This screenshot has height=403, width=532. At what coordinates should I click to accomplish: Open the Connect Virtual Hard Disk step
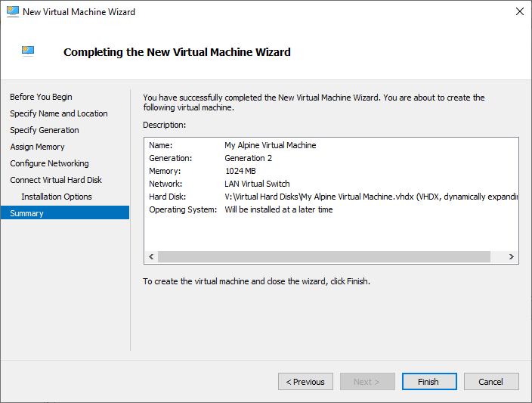(56, 180)
